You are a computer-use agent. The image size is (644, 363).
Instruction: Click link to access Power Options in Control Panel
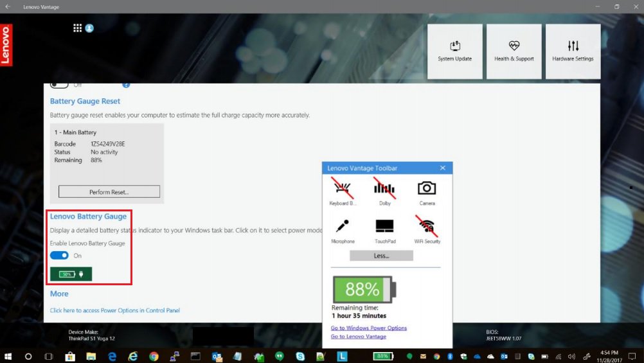(x=115, y=310)
